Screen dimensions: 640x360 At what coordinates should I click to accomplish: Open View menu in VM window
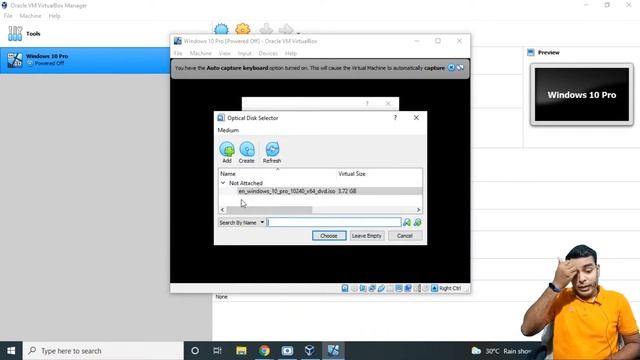click(224, 53)
